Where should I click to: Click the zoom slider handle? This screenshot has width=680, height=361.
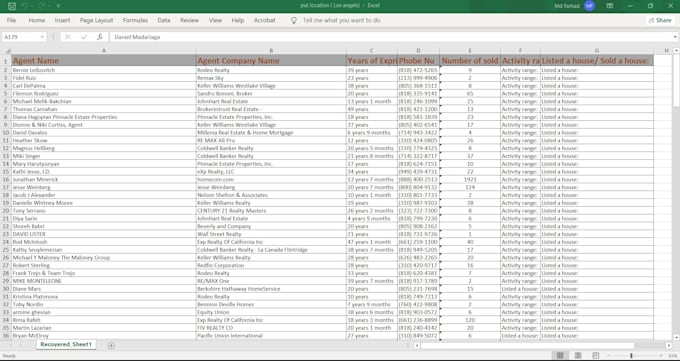click(x=631, y=356)
